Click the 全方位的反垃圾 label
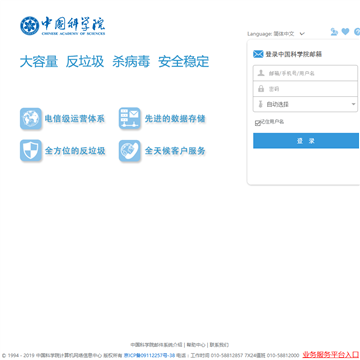 pyautogui.click(x=75, y=151)
